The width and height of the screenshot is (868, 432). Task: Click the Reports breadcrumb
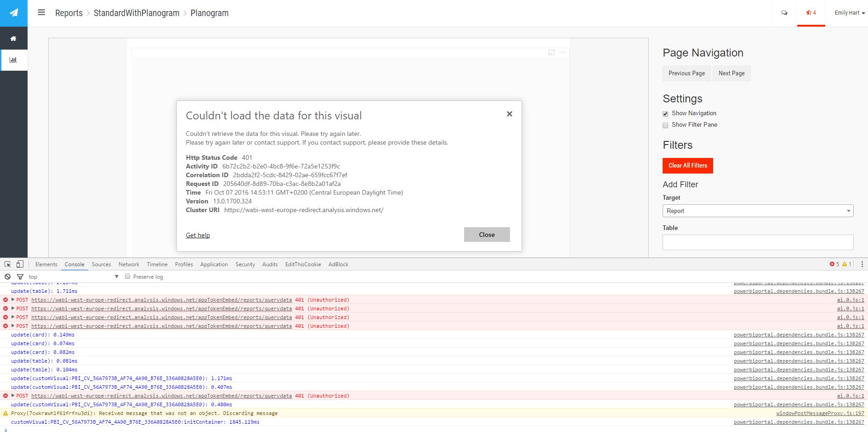(x=69, y=13)
